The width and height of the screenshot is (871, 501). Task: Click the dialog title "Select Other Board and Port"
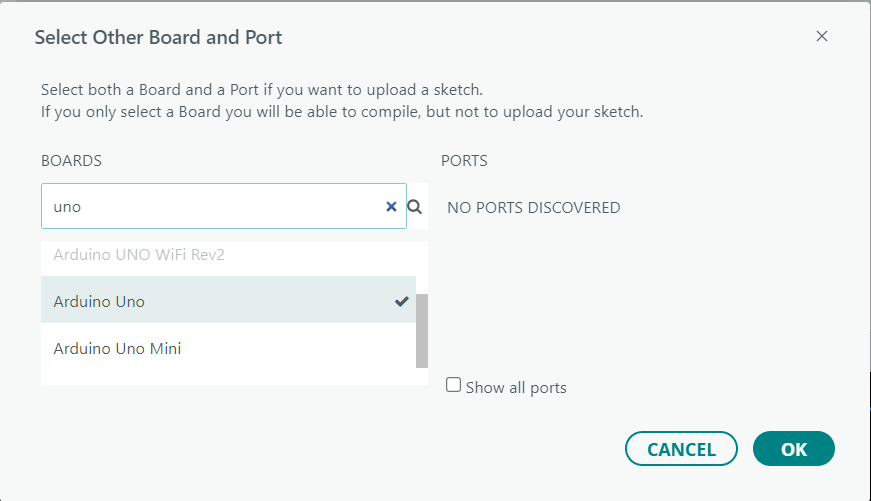click(x=158, y=38)
